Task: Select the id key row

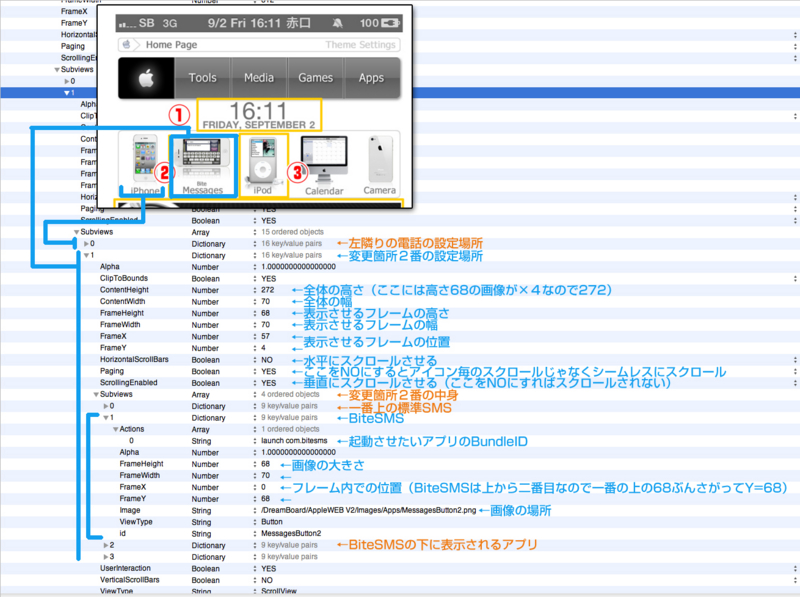Action: (122, 533)
